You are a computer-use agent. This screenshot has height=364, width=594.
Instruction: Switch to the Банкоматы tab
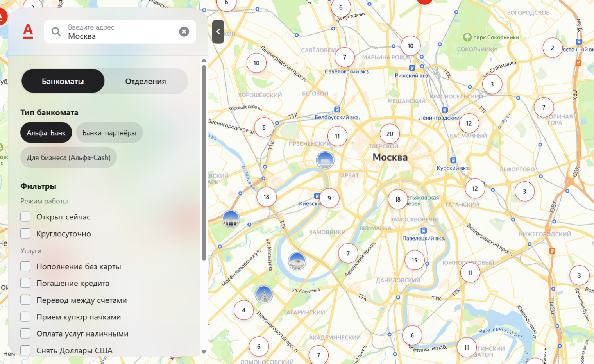(x=63, y=81)
